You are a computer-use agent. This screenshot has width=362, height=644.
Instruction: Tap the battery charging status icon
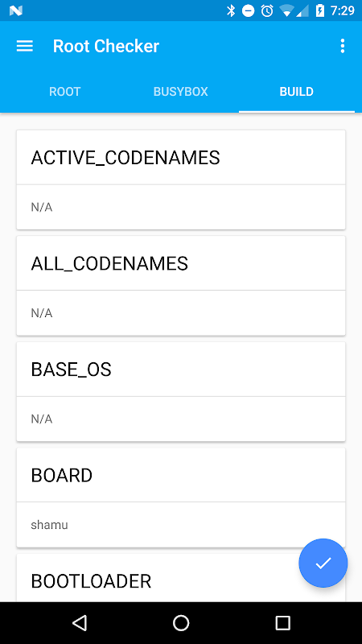click(x=319, y=10)
